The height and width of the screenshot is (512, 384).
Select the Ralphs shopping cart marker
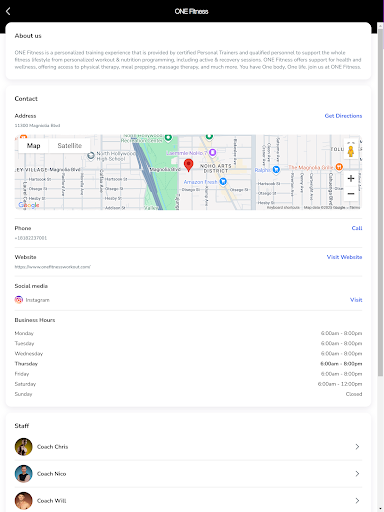click(276, 170)
